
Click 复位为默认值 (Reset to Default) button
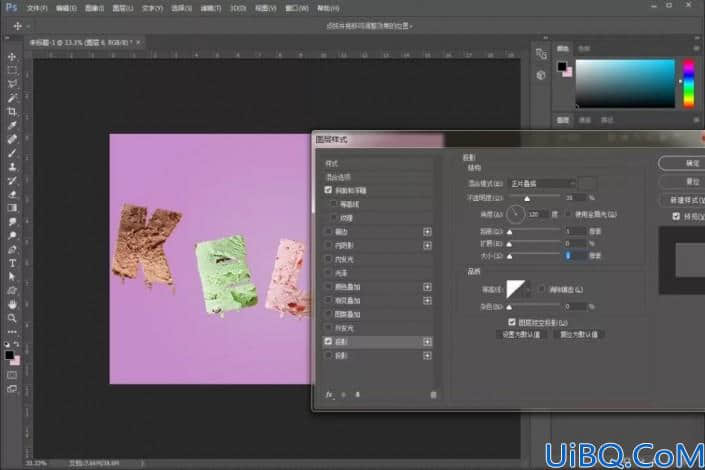(x=579, y=335)
